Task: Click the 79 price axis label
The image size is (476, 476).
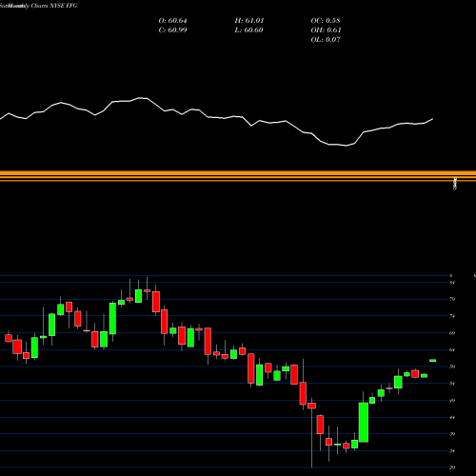Action: pos(452,299)
